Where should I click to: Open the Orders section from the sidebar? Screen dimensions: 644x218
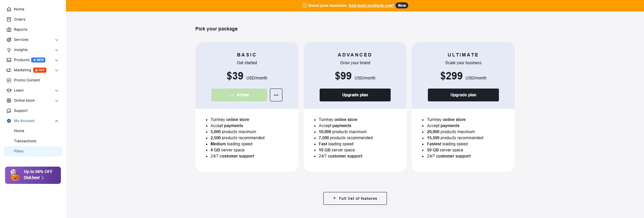click(19, 19)
